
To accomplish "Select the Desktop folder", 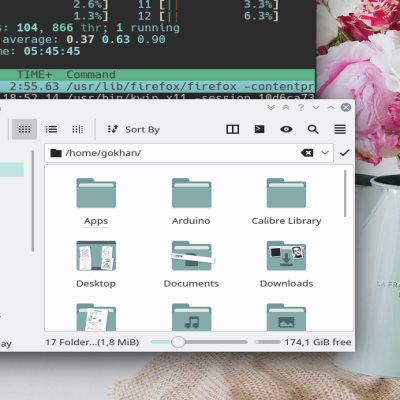I will (x=96, y=264).
